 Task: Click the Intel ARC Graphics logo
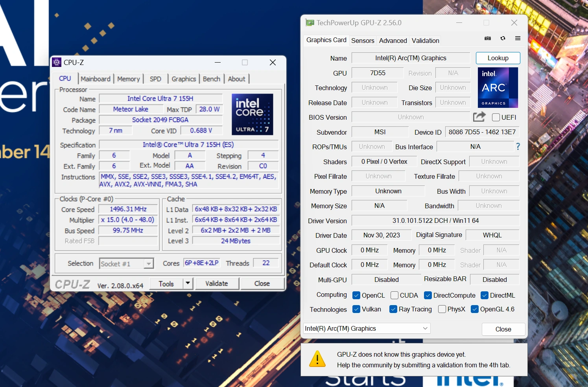[498, 87]
